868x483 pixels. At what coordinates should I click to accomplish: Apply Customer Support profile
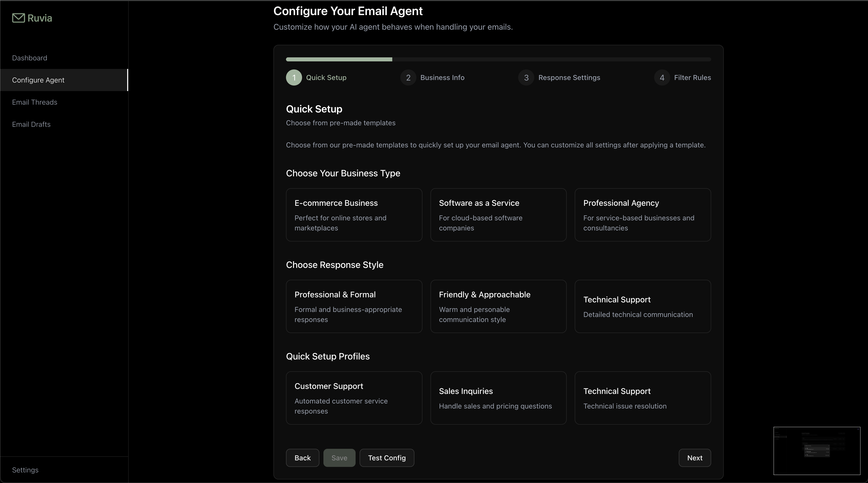click(354, 398)
